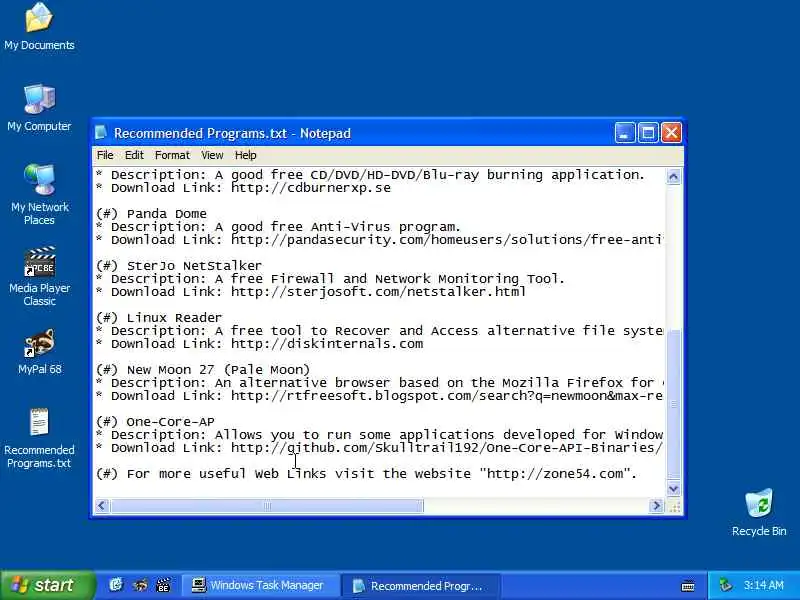Click the rtfreesoft.blogspot.com link line

point(379,396)
